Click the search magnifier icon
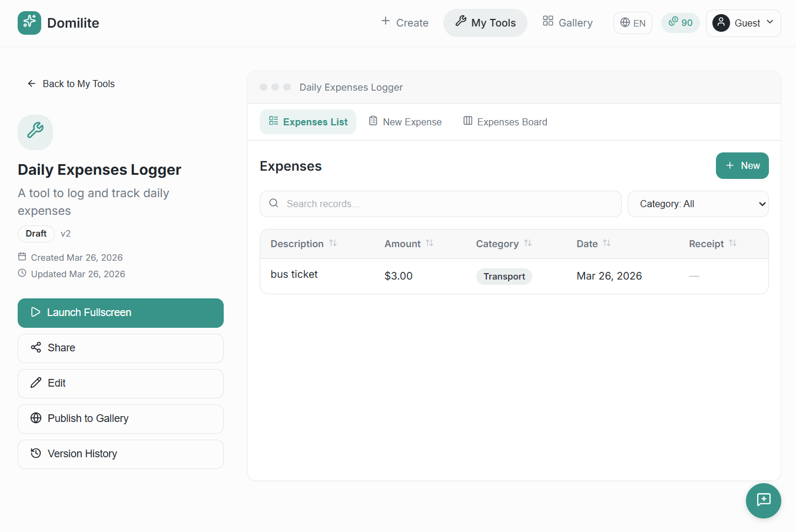796x532 pixels. pyautogui.click(x=274, y=202)
